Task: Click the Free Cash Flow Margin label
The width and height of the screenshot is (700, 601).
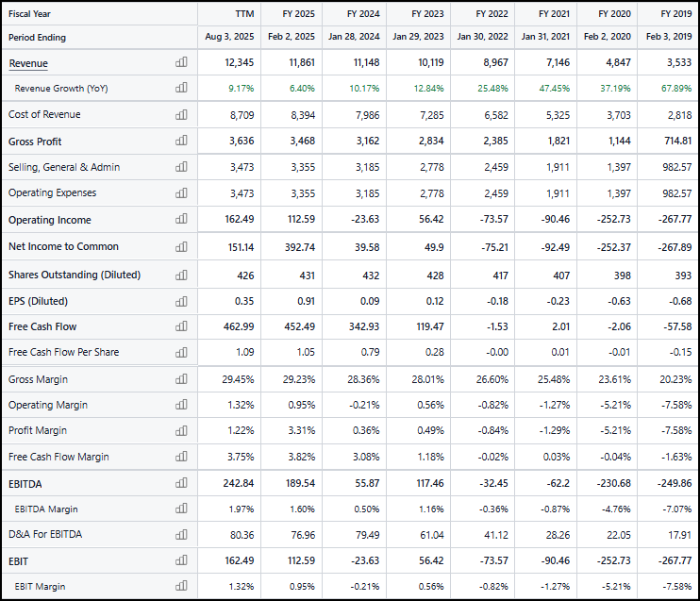Action: tap(58, 457)
